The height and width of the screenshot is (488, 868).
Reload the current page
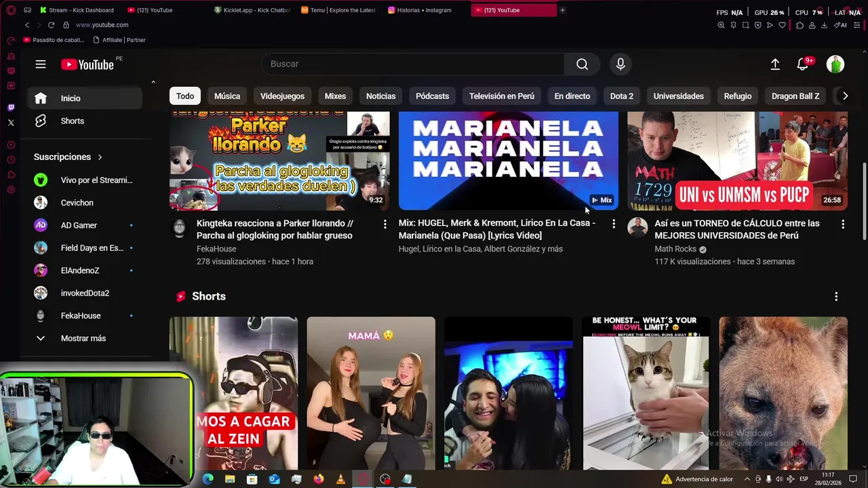[51, 25]
